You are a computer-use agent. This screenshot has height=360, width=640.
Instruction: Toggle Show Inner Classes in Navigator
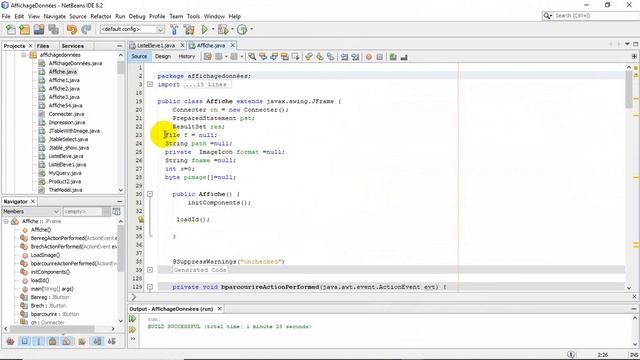(67, 341)
